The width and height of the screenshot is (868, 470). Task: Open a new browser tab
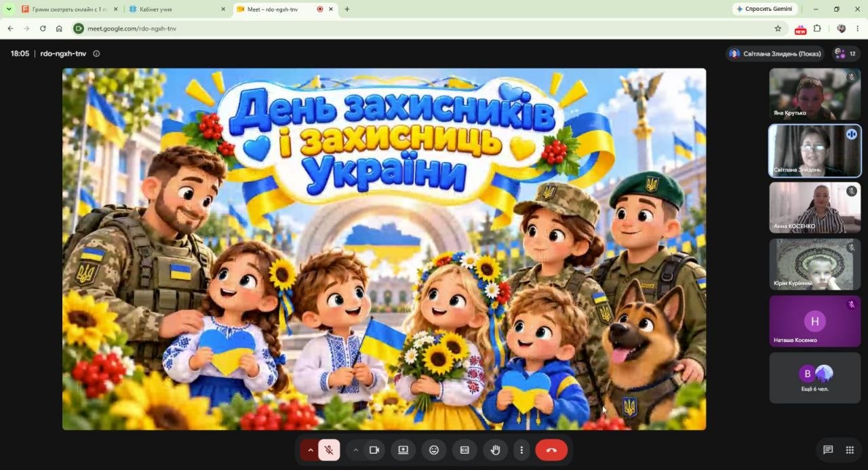pos(347,9)
